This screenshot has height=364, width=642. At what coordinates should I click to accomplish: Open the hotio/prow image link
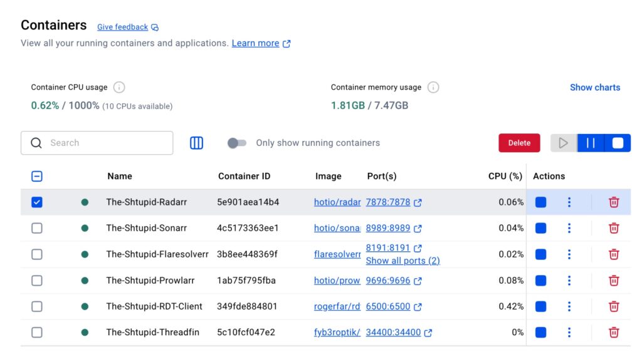[x=337, y=281]
